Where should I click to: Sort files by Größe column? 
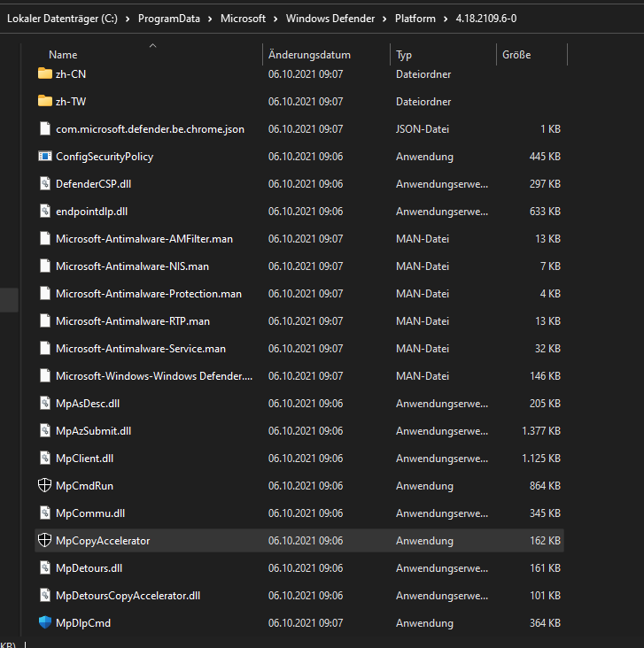click(x=516, y=55)
